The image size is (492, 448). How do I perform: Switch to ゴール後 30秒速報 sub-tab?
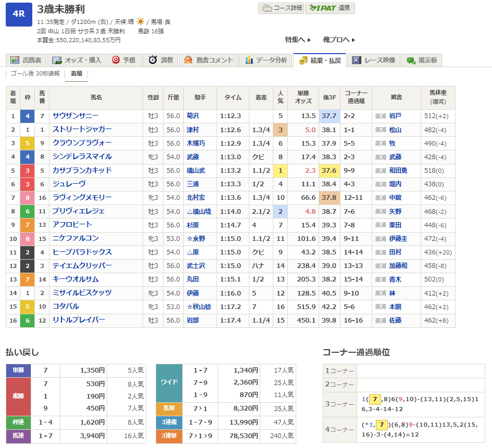point(35,74)
